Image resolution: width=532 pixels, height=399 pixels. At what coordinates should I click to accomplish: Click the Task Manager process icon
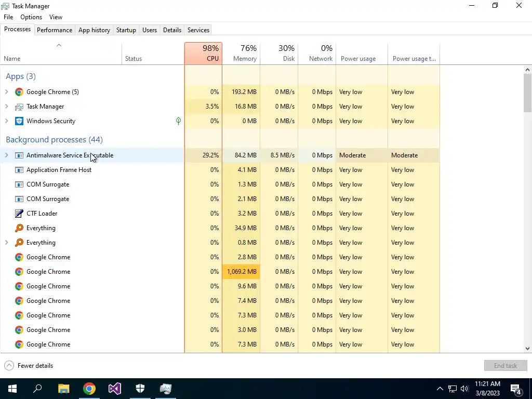click(x=19, y=107)
